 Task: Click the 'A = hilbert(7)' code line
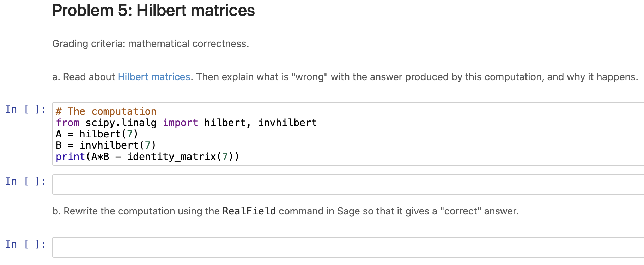click(x=97, y=134)
